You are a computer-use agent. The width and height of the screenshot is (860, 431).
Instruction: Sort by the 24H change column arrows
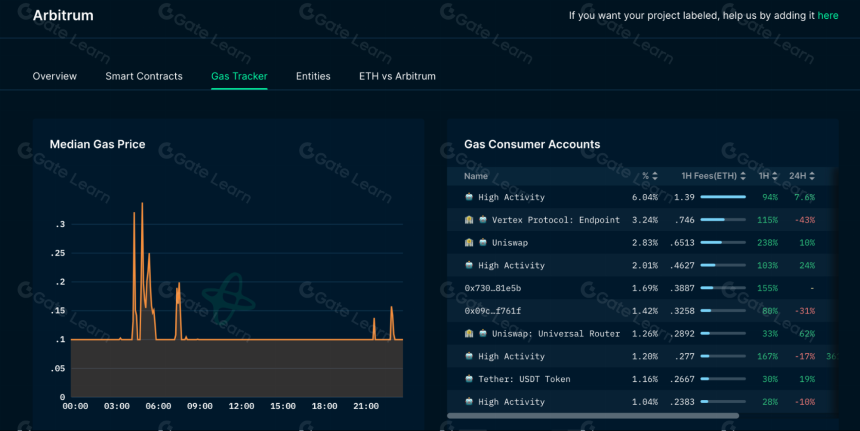812,176
